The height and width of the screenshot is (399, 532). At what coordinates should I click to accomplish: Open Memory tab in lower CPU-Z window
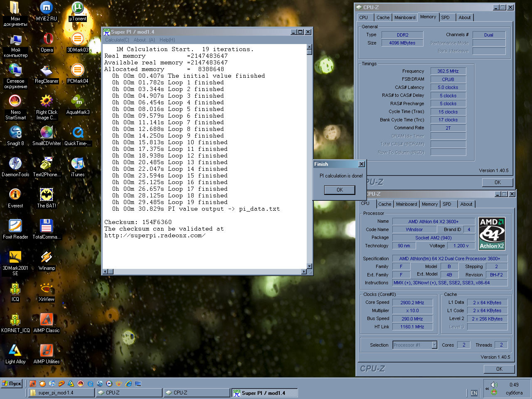[x=430, y=204]
